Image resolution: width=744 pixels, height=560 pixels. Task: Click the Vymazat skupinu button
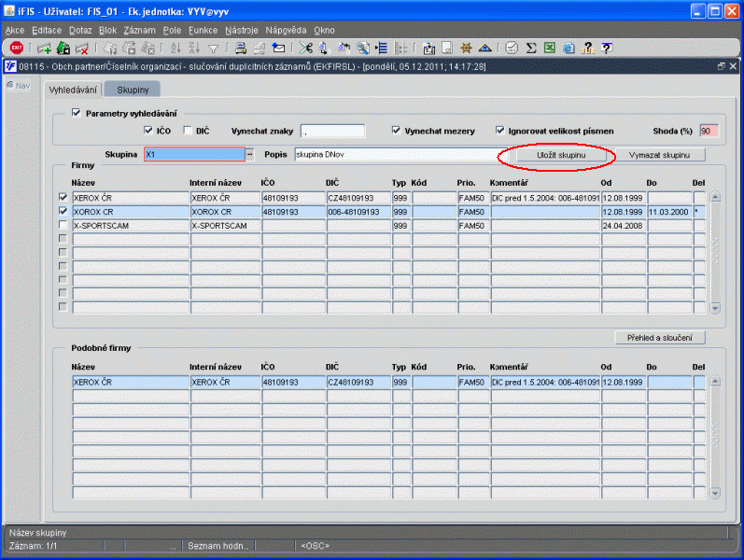click(x=659, y=155)
